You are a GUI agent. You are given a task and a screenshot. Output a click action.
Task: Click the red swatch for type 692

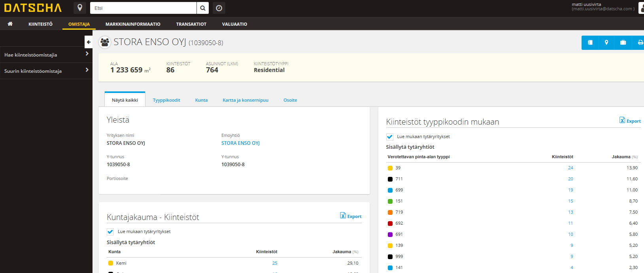390,224
